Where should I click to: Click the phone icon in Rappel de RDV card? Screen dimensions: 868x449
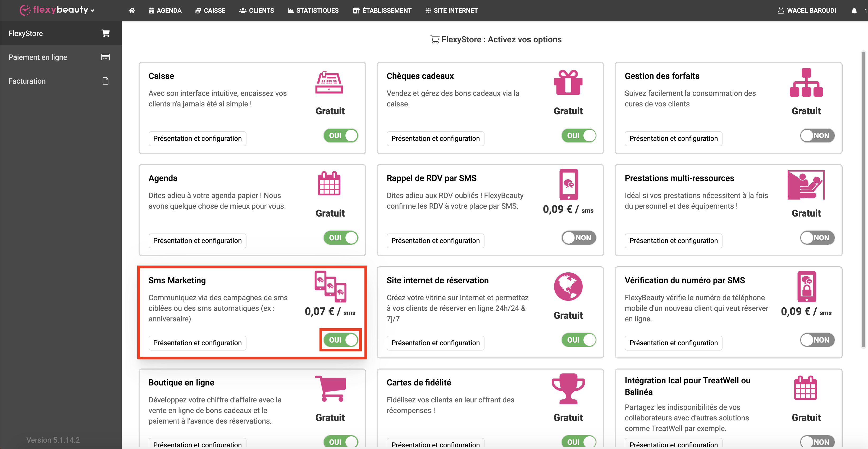[x=568, y=185]
